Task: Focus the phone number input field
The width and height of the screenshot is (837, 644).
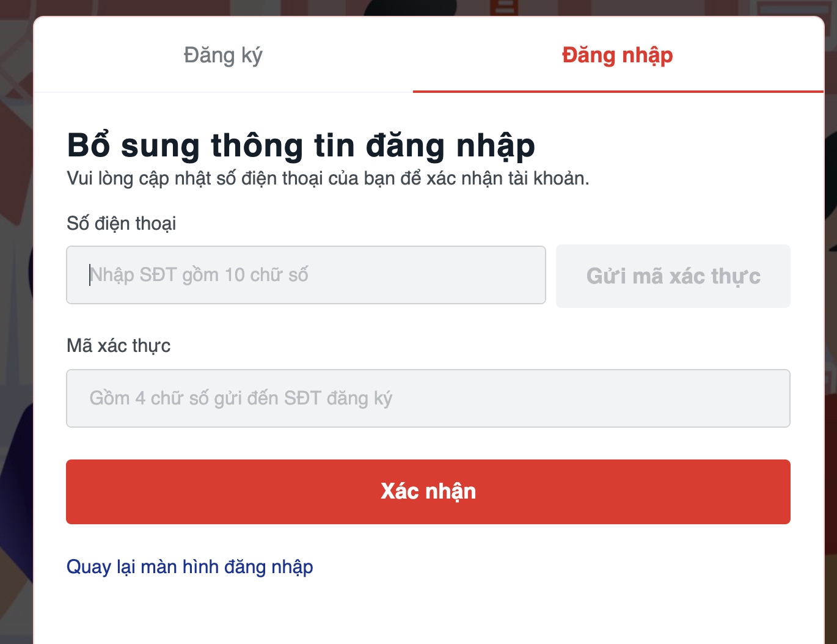Action: 305,275
